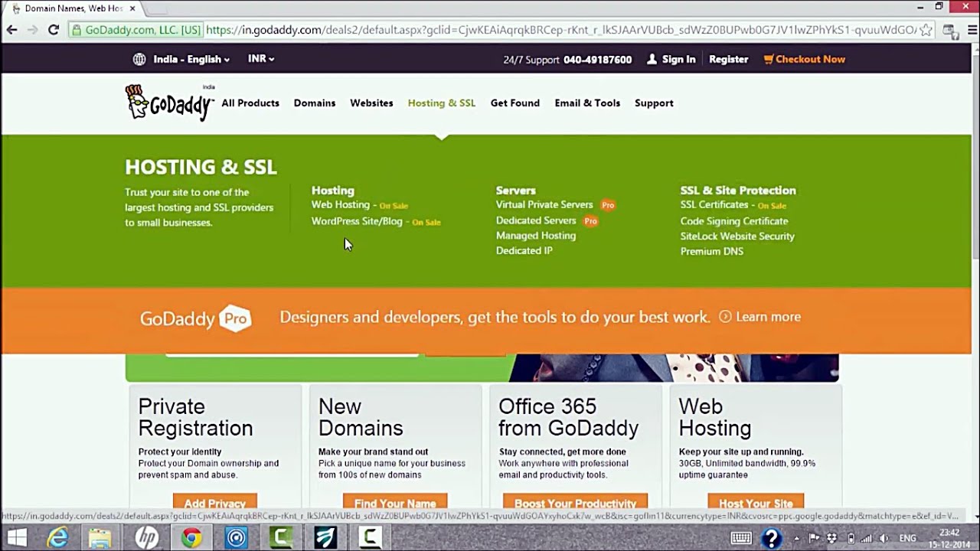
Task: Click Checkout Now link
Action: [810, 59]
